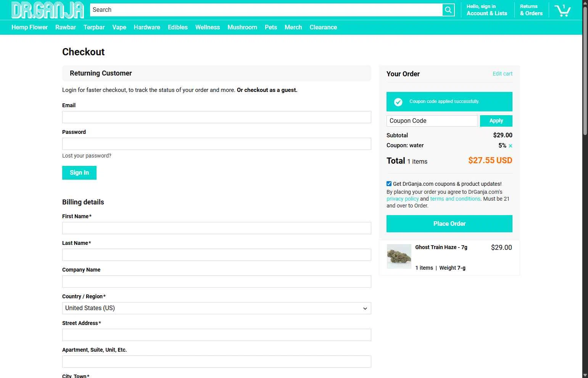Uncheck Get DrGanja.com coupons & product updates

click(x=389, y=184)
